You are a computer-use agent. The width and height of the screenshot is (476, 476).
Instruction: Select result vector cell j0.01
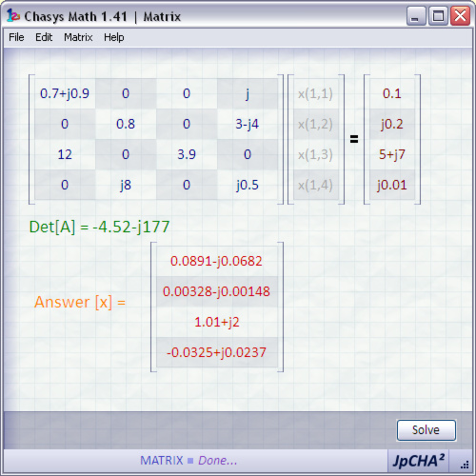[392, 185]
